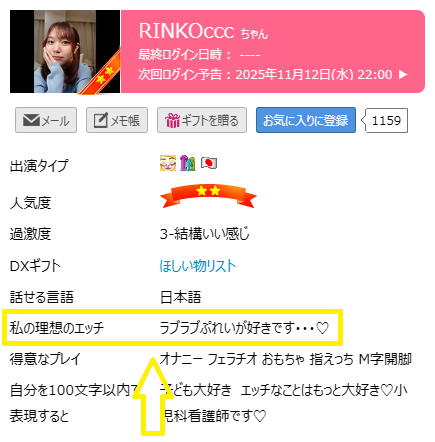
Task: Click the 3-結構いい感じ rating text
Action: click(205, 234)
